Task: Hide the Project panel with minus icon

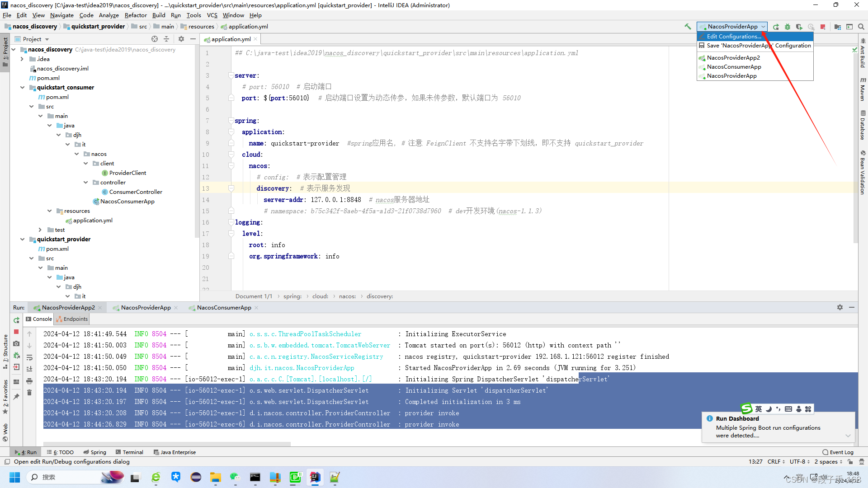Action: click(193, 39)
